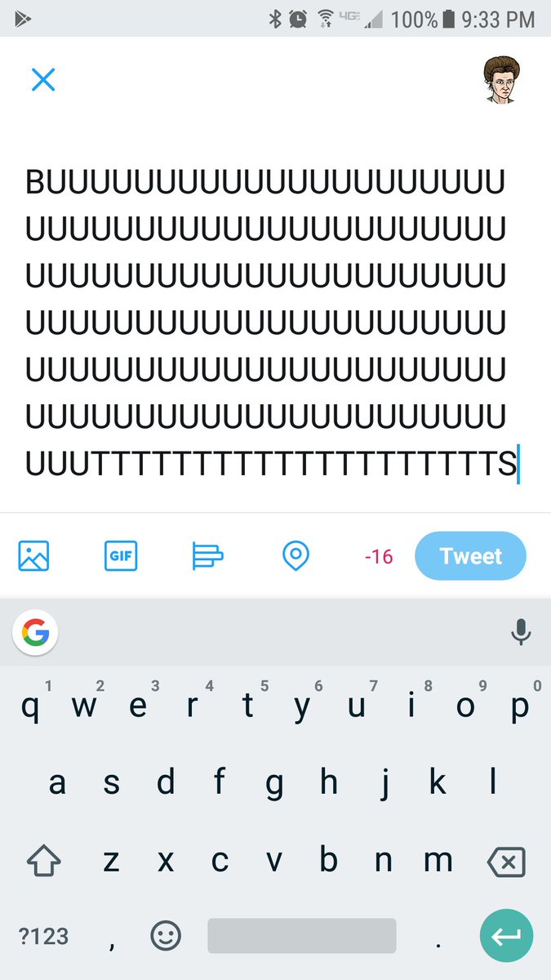The height and width of the screenshot is (980, 551).
Task: Switch to the ?123 symbols keyboard
Action: (43, 936)
